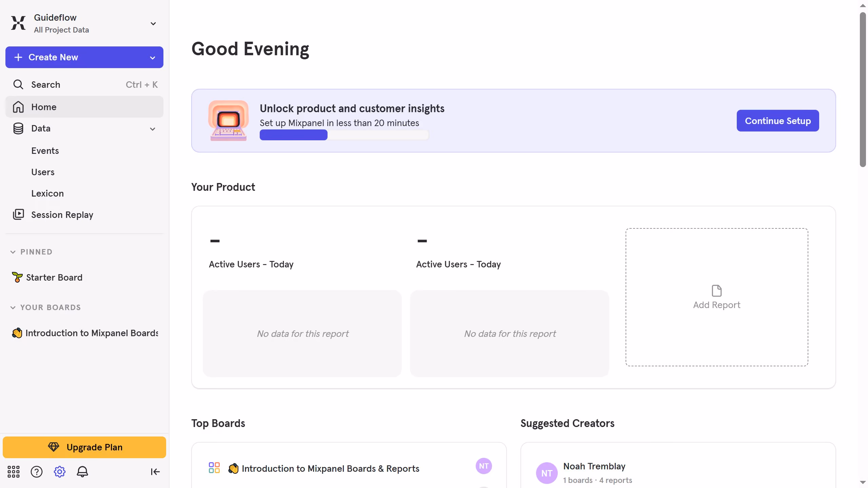The image size is (868, 488).
Task: Expand the Guideflow project switcher chevron
Action: click(x=153, y=23)
